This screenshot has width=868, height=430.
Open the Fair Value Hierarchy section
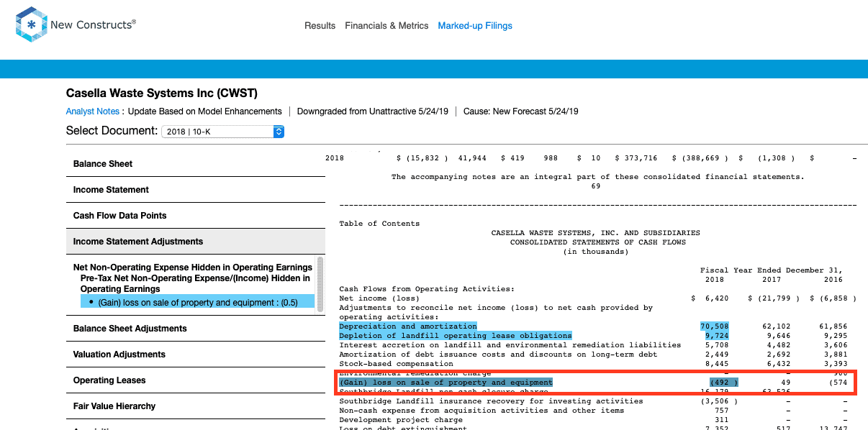pos(195,406)
